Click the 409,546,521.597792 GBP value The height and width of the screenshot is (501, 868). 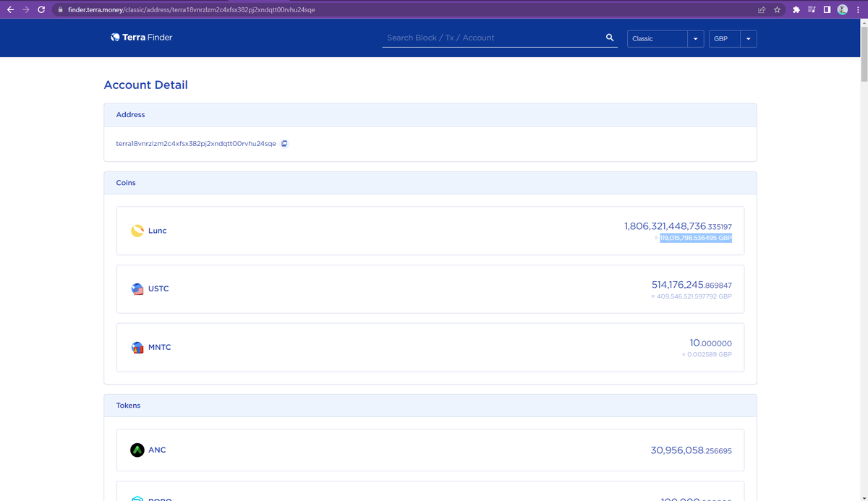click(694, 296)
